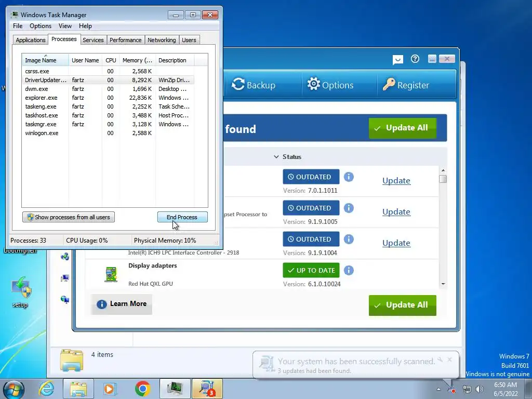Switch to the Performance tab
The image size is (532, 399).
pos(126,40)
